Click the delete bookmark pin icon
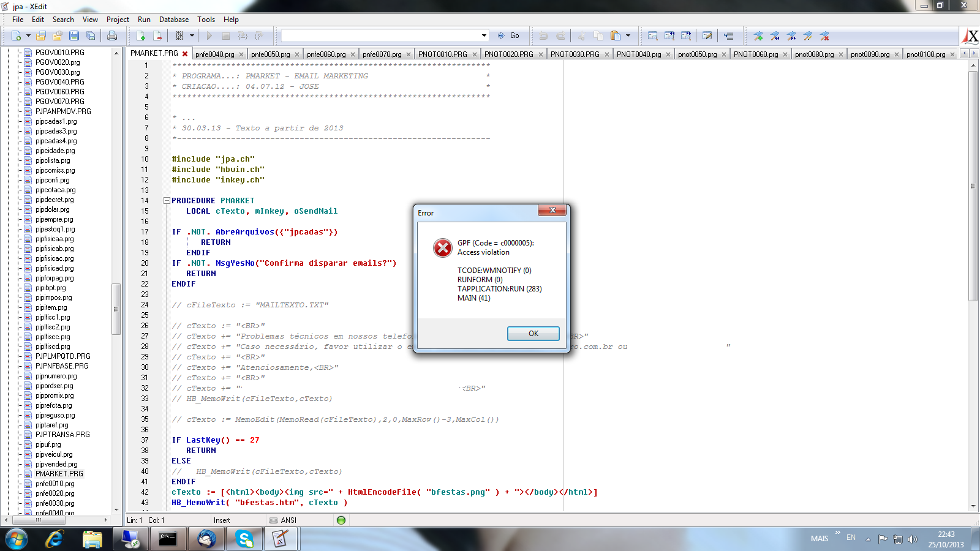 (824, 36)
